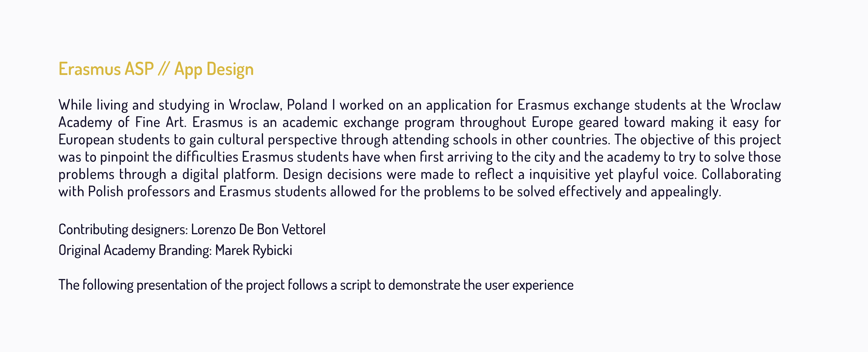Click the 'Erasmus ASP // App Design' heading

point(156,69)
